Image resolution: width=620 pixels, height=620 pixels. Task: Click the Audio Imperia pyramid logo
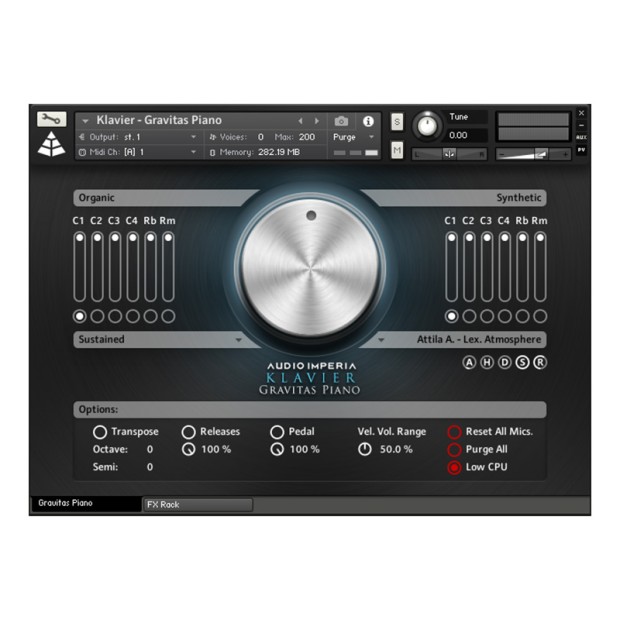(51, 144)
